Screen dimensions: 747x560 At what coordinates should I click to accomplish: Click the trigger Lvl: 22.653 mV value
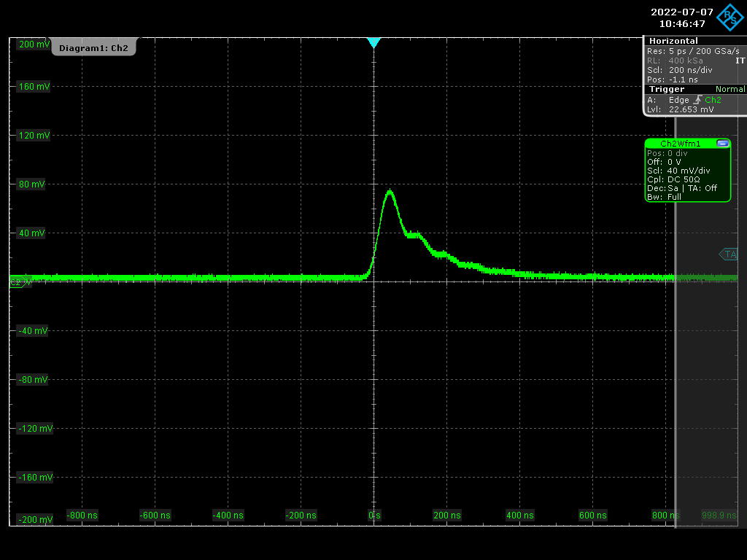pos(680,109)
